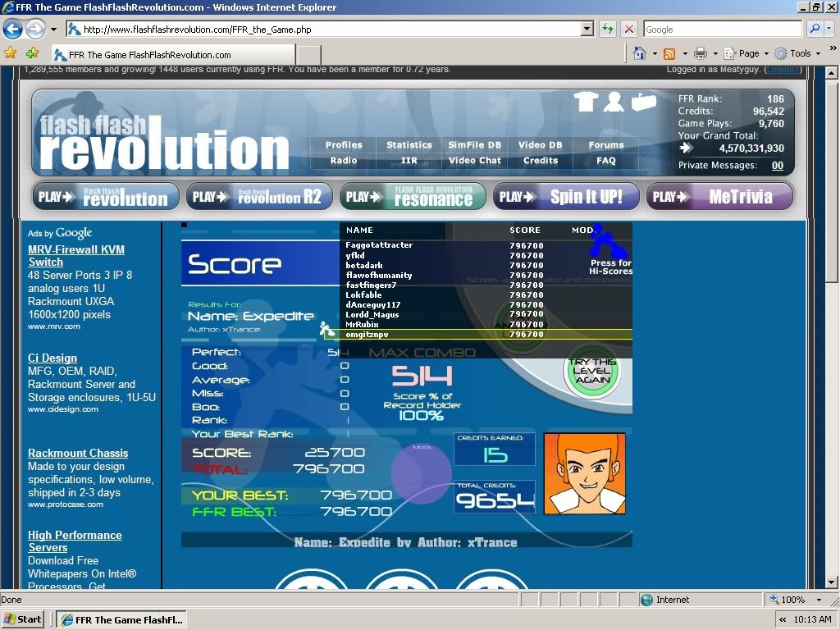Viewport: 840px width, 630px height.
Task: Open the Add to Favorites icon
Action: [32, 53]
